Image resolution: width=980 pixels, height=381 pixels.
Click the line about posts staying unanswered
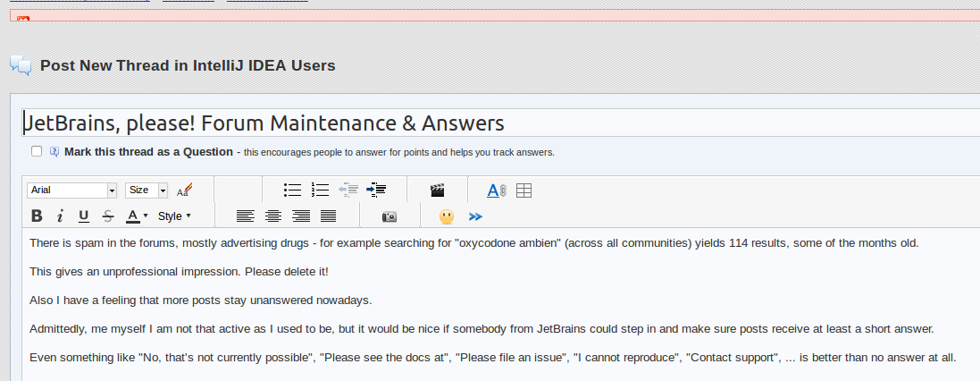pos(201,301)
